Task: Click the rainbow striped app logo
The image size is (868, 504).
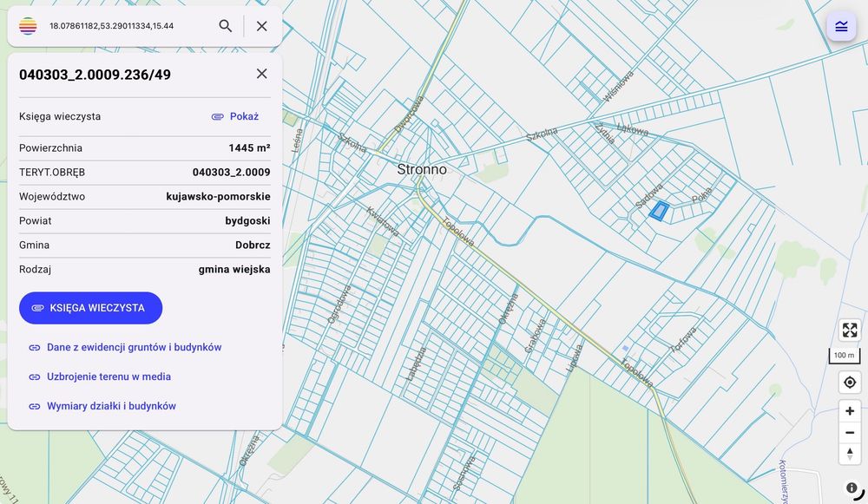Action: (28, 26)
